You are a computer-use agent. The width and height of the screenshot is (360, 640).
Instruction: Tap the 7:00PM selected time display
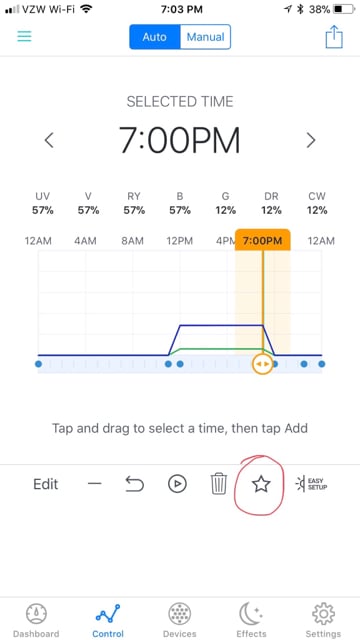pos(180,140)
